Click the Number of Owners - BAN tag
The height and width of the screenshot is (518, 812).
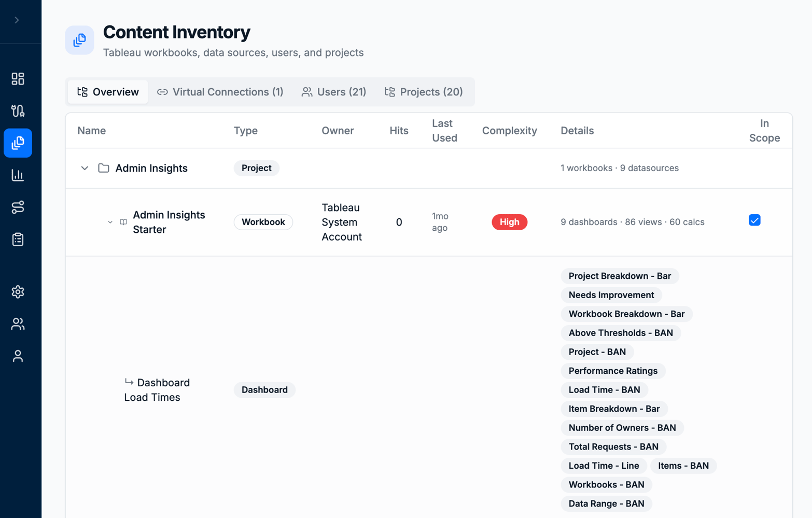click(x=622, y=428)
